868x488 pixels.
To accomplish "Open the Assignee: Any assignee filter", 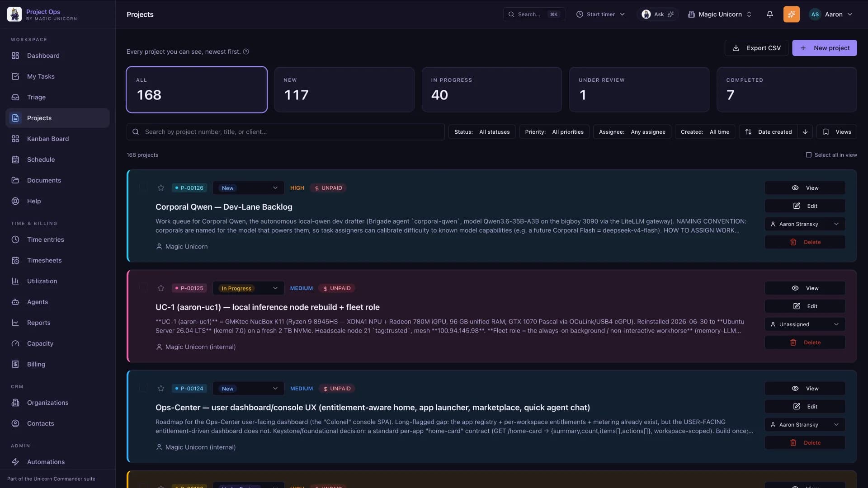I will (632, 132).
